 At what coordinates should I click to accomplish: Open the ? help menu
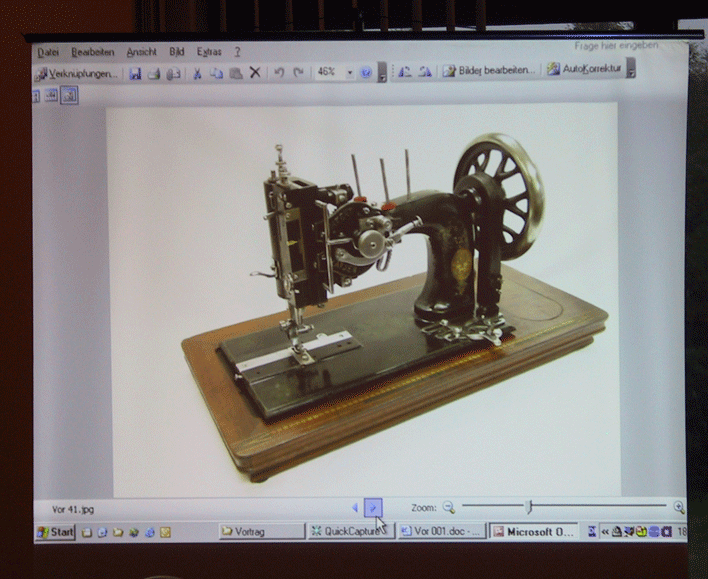click(238, 52)
